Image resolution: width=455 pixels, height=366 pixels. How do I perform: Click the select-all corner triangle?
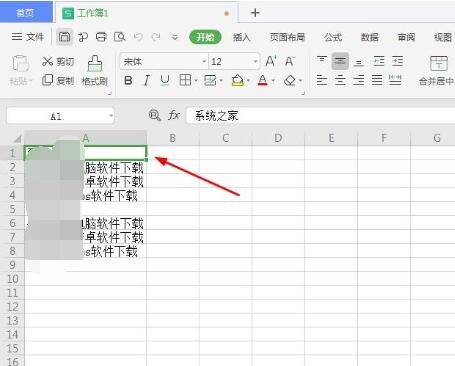(16, 139)
